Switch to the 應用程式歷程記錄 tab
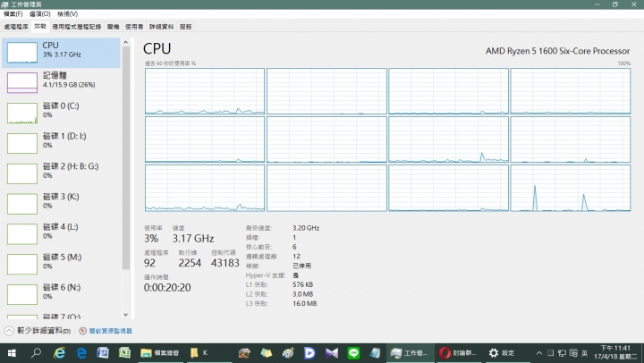Screen dimensions: 644x363 [x=77, y=27]
